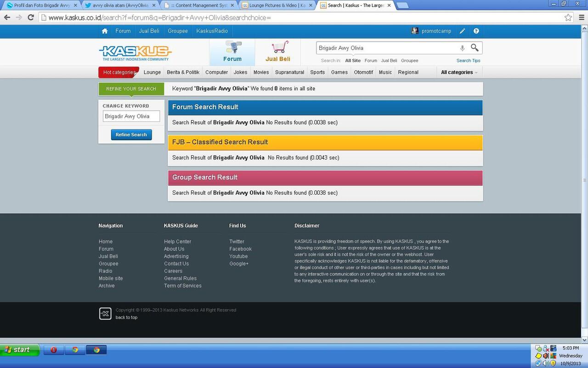This screenshot has width=588, height=368.
Task: Click the promotcamp user avatar
Action: [415, 31]
